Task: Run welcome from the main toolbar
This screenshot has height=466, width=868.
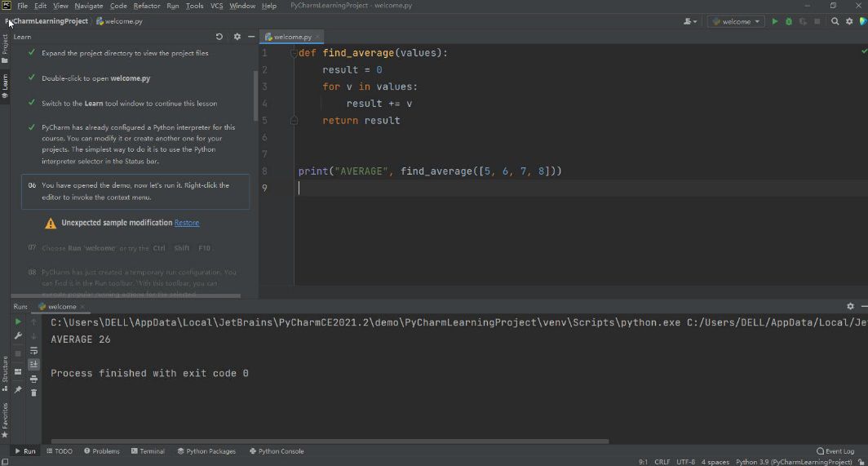Action: [774, 21]
